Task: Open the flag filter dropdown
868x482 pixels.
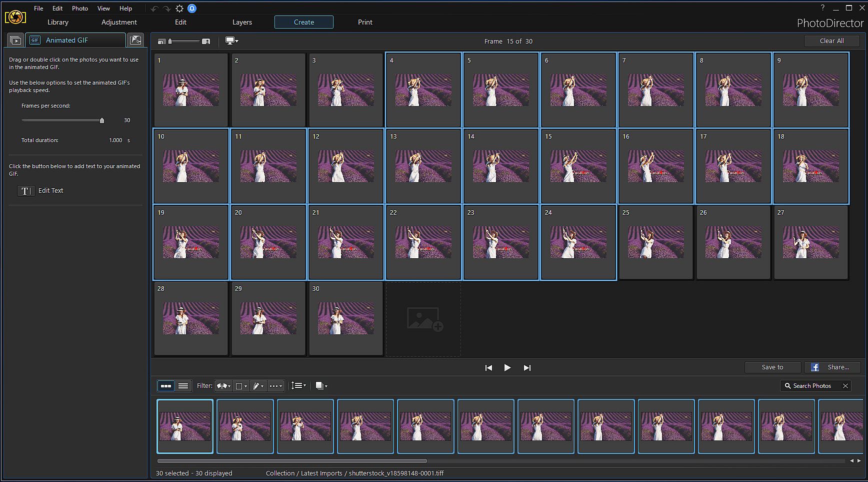Action: (223, 386)
